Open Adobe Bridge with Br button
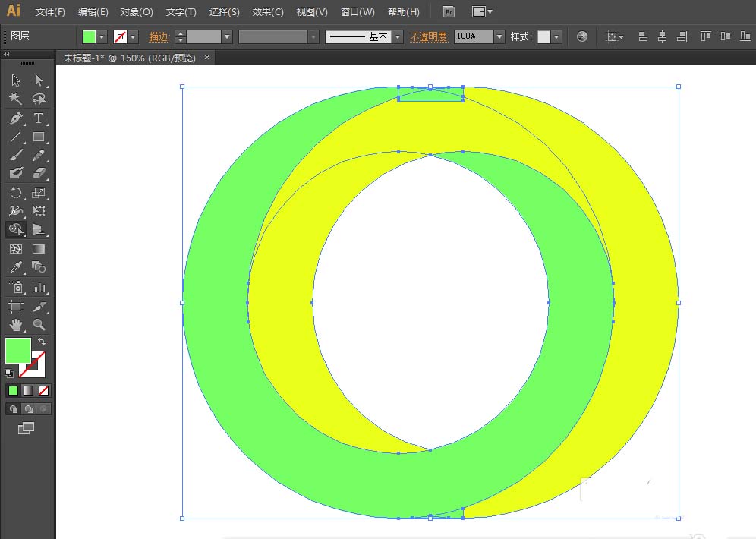 click(x=449, y=12)
